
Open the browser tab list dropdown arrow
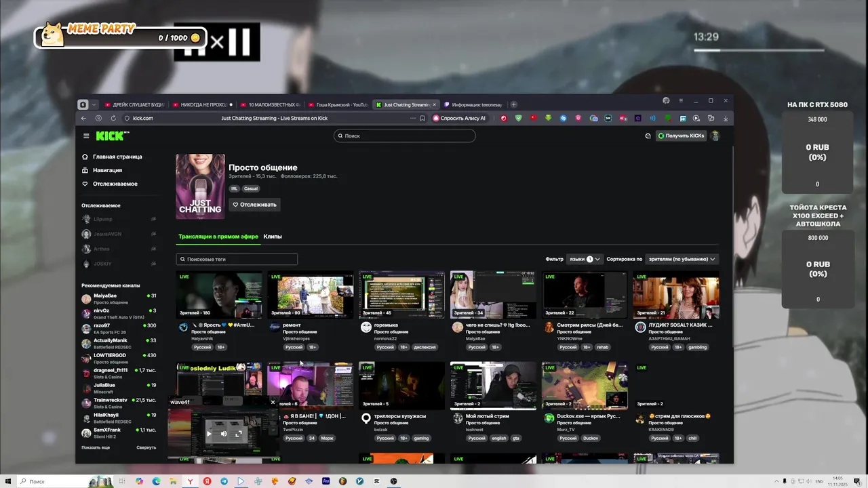pyautogui.click(x=94, y=104)
